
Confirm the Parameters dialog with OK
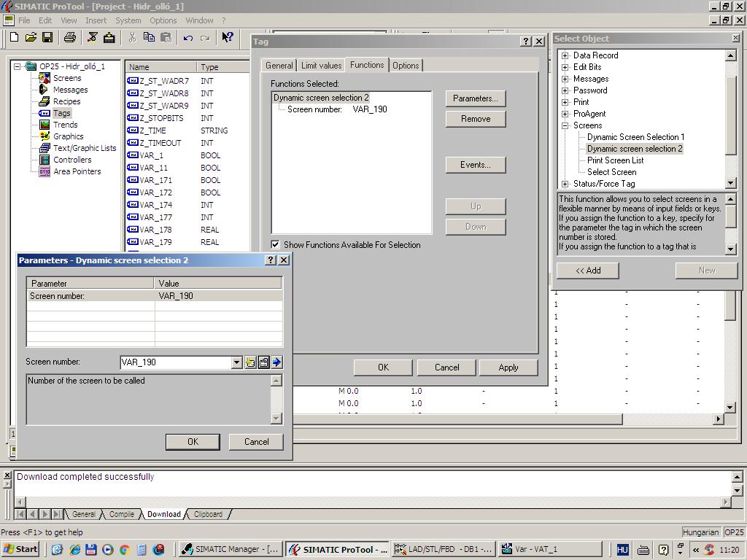[193, 442]
